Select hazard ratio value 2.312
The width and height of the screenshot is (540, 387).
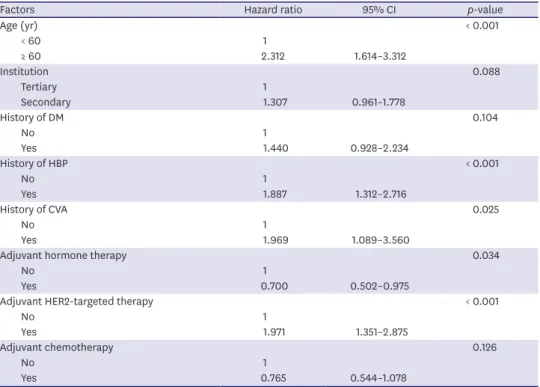[273, 56]
